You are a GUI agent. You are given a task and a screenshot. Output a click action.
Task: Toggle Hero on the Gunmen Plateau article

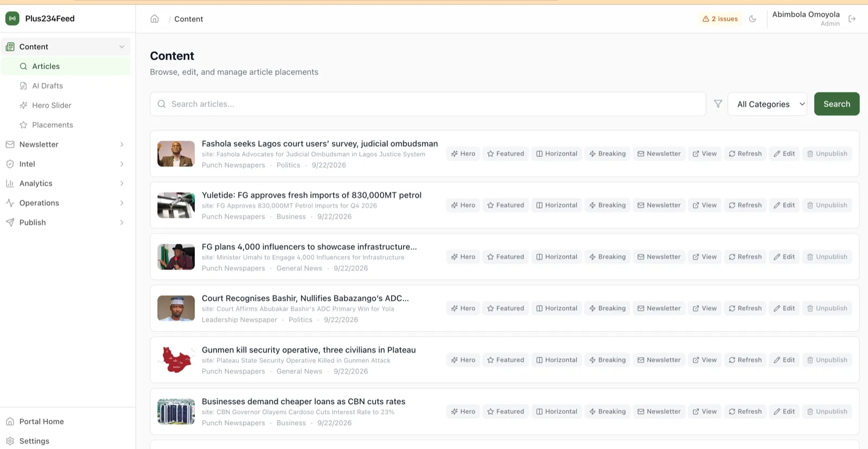pyautogui.click(x=463, y=360)
